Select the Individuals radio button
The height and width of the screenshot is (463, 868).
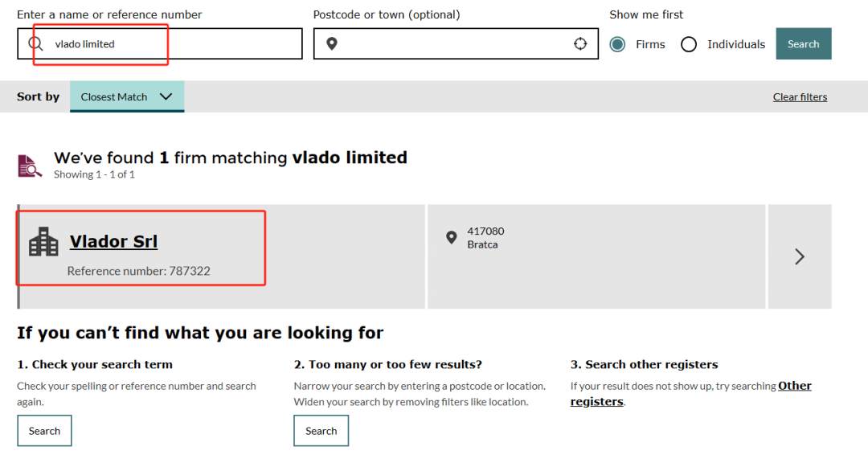[x=689, y=44]
